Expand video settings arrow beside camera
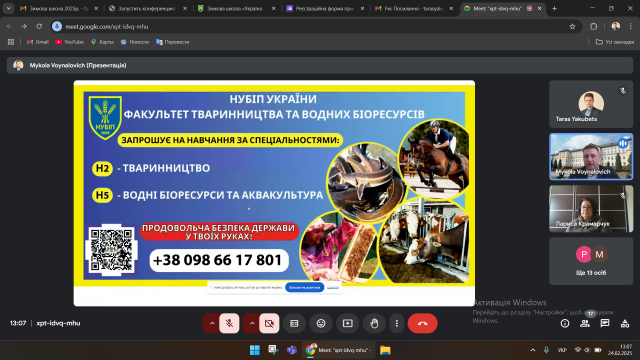Viewport: 640px width, 360px height. [x=252, y=323]
